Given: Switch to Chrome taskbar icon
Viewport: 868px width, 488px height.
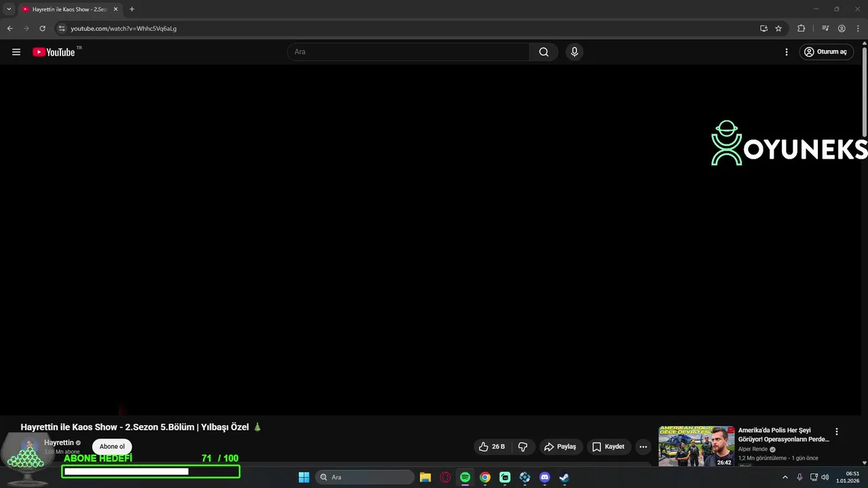Looking at the screenshot, I should click(485, 477).
